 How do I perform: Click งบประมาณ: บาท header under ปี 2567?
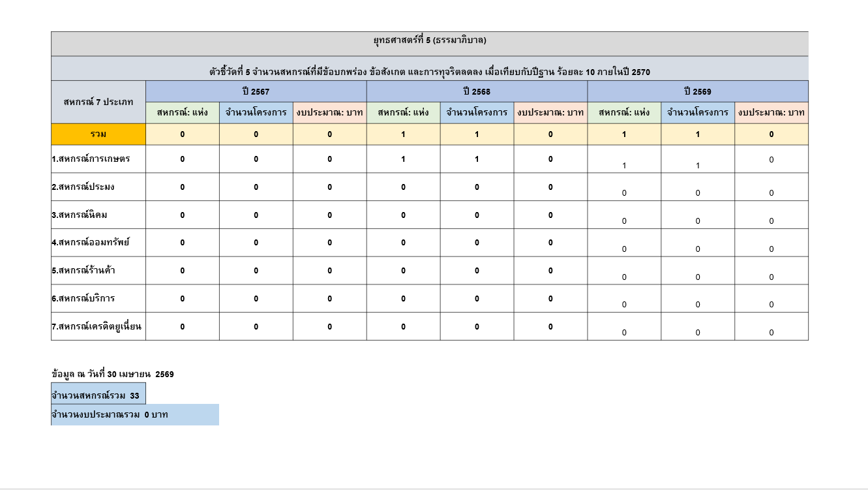tap(330, 113)
